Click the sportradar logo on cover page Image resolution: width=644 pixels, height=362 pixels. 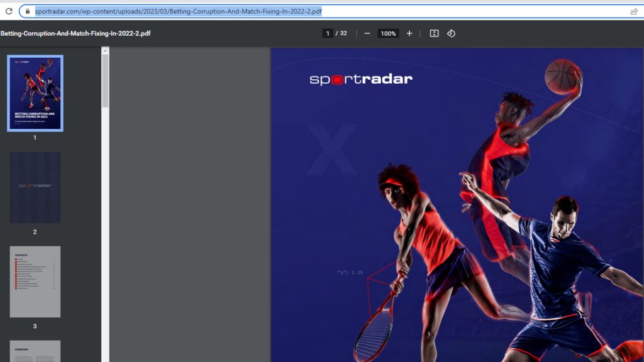point(361,79)
